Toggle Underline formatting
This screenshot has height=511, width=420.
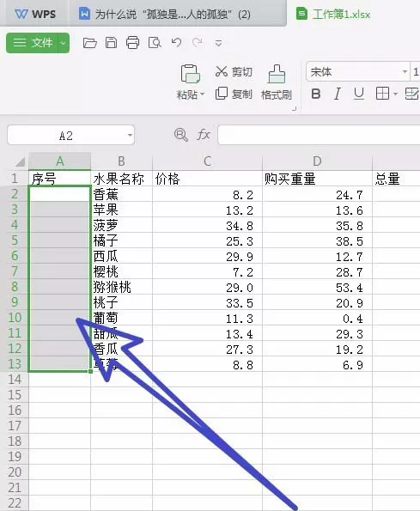[x=359, y=94]
